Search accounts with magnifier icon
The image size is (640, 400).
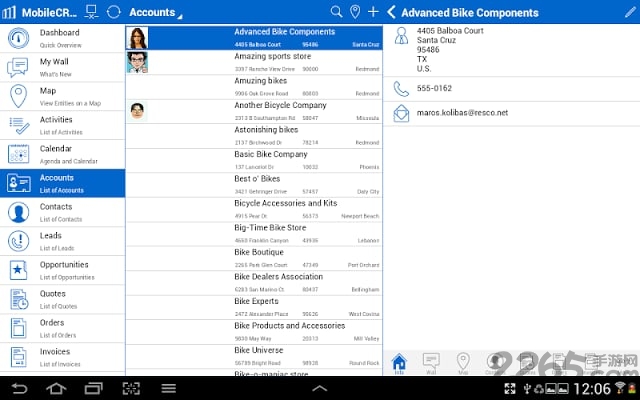pyautogui.click(x=336, y=12)
